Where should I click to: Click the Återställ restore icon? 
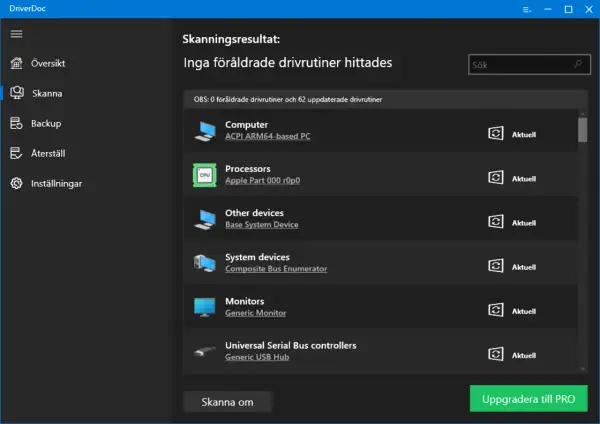pos(16,153)
